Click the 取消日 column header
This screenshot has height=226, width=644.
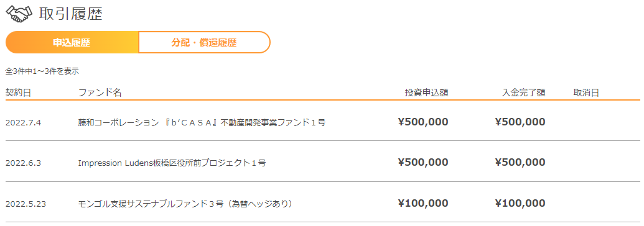586,93
